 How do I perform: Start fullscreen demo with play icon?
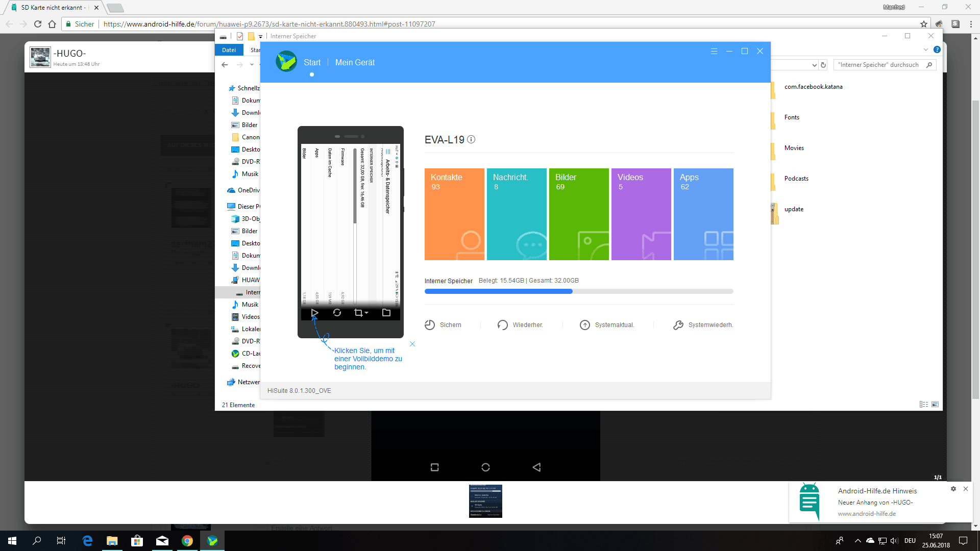point(314,313)
